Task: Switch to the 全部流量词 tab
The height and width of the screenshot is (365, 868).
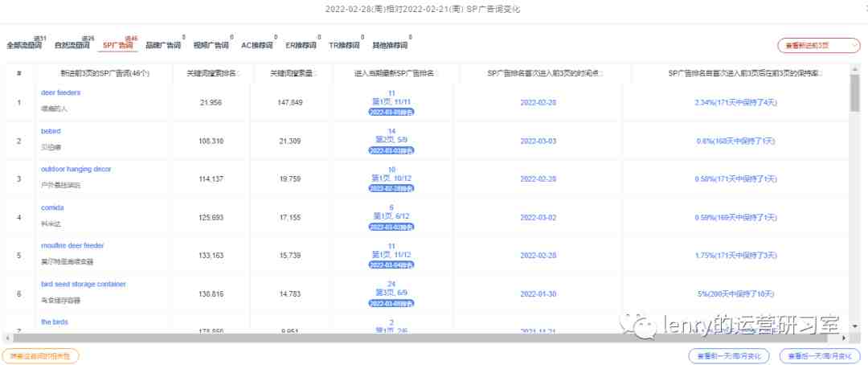Action: point(24,45)
